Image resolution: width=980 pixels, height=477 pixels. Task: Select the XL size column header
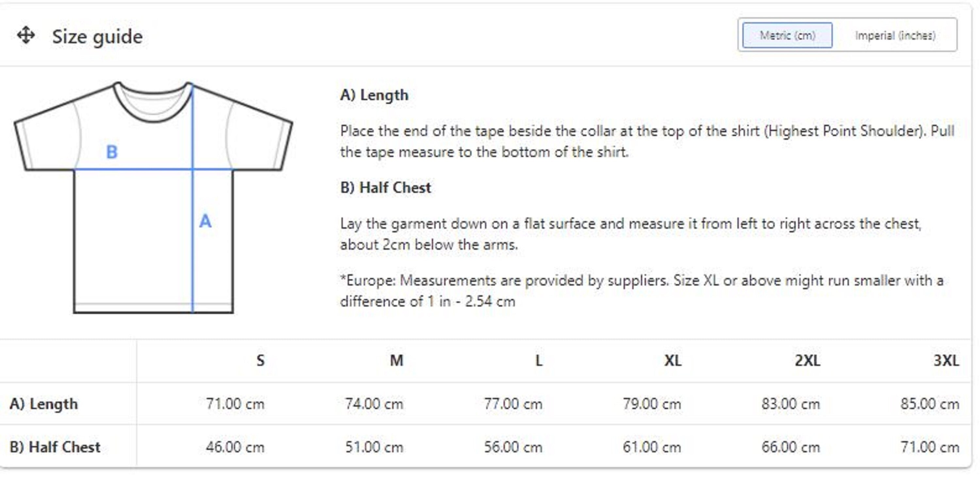pos(673,360)
